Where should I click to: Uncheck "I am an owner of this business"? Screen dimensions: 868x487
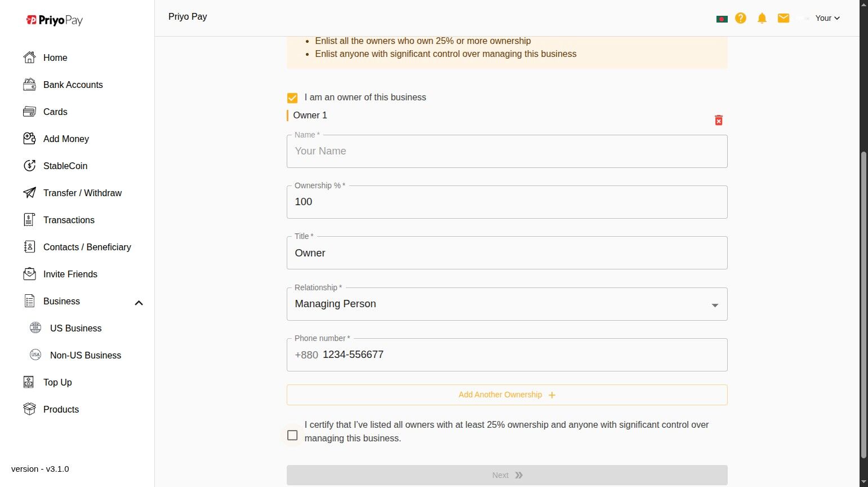(x=292, y=98)
